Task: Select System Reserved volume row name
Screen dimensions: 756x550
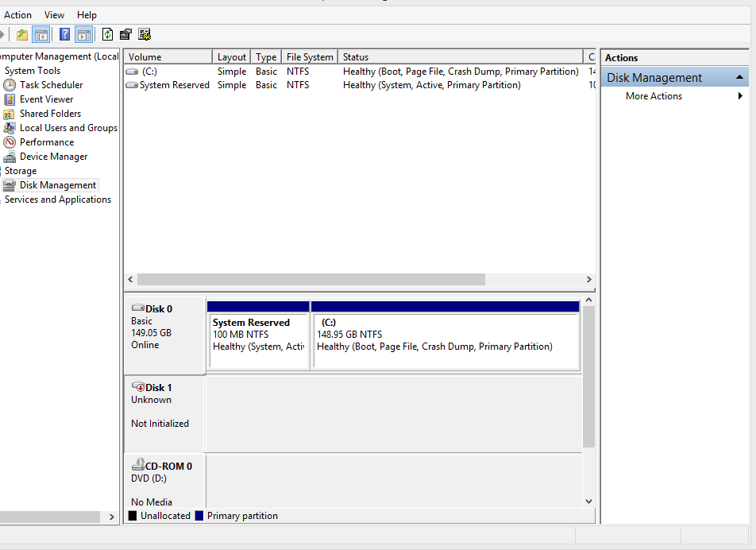Action: [175, 85]
